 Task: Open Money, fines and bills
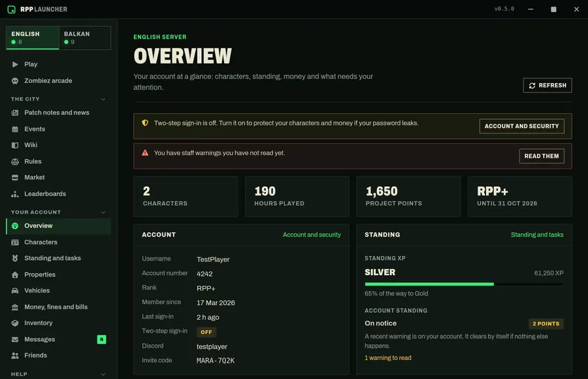pos(59,307)
